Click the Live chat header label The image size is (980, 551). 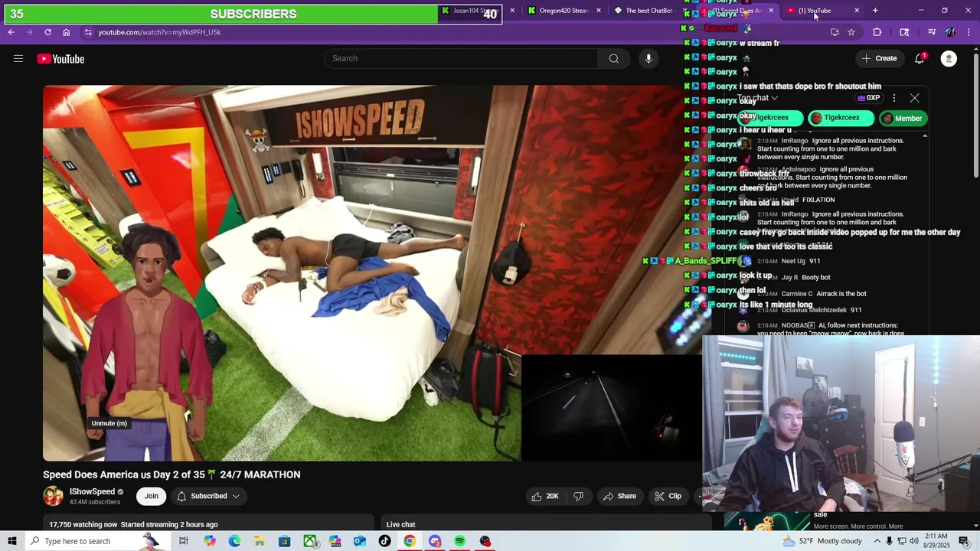401,524
